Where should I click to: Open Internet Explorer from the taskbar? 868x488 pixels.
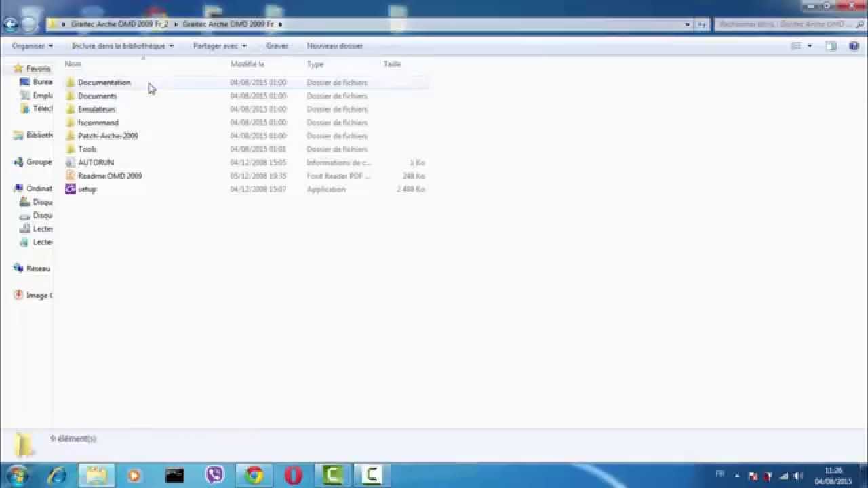[x=57, y=475]
